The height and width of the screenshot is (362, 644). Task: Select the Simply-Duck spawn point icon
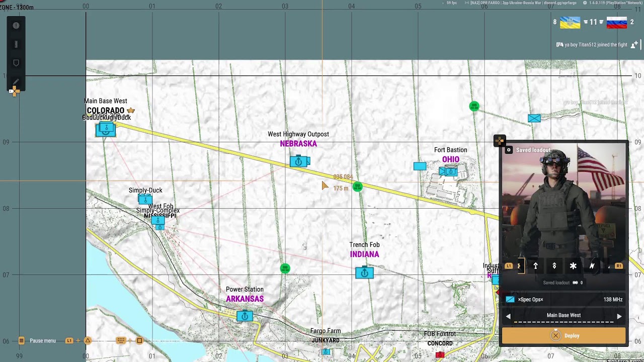point(145,200)
